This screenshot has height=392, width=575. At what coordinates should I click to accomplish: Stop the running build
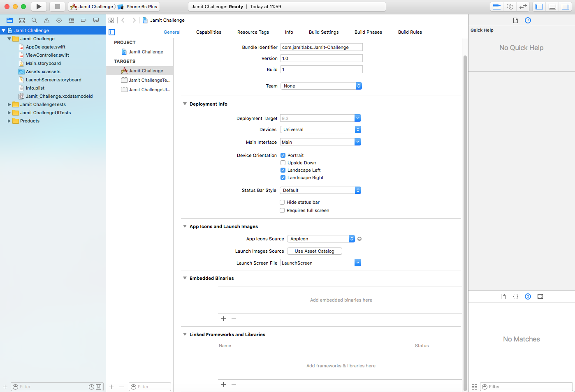[x=58, y=7]
